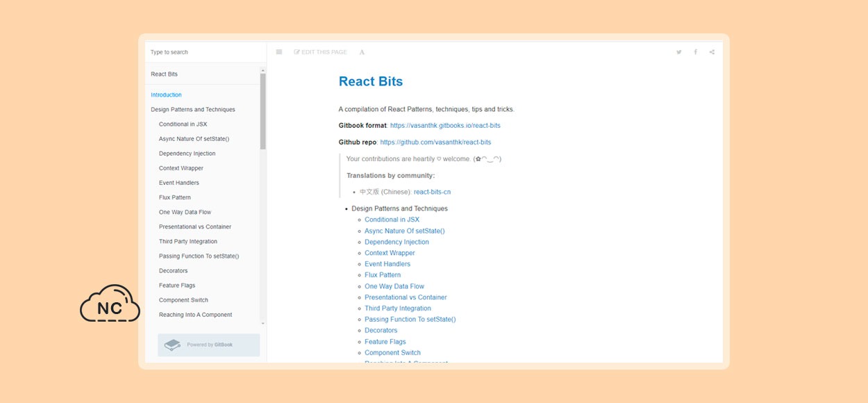Click the 'Github repo' label

click(358, 142)
